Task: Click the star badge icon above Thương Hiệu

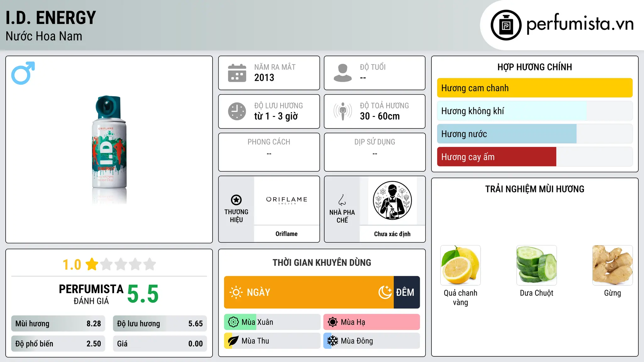Action: 236,200
